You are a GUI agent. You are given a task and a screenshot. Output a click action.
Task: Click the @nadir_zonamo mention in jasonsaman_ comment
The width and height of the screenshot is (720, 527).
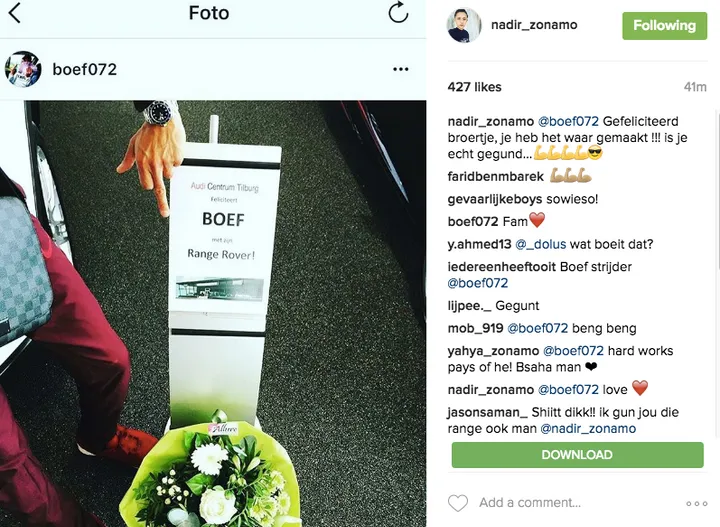click(x=588, y=429)
